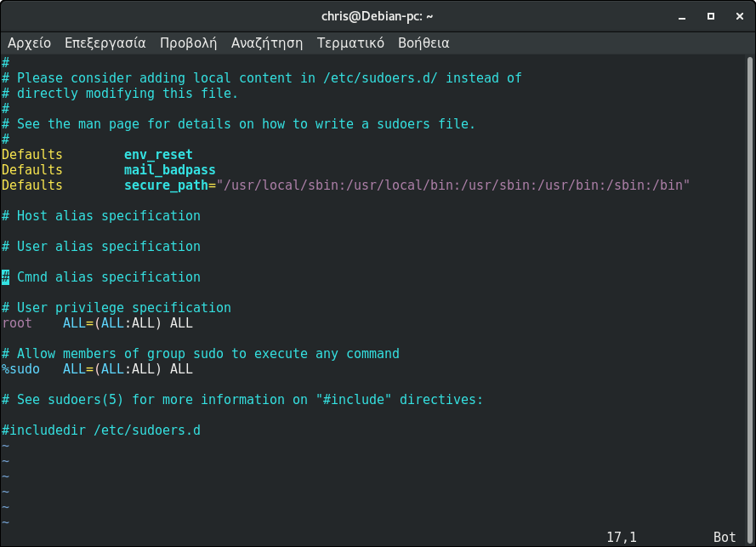The image size is (756, 547).
Task: Click the %sudo ALL=(ALL:ALL) ALL line
Action: point(96,368)
